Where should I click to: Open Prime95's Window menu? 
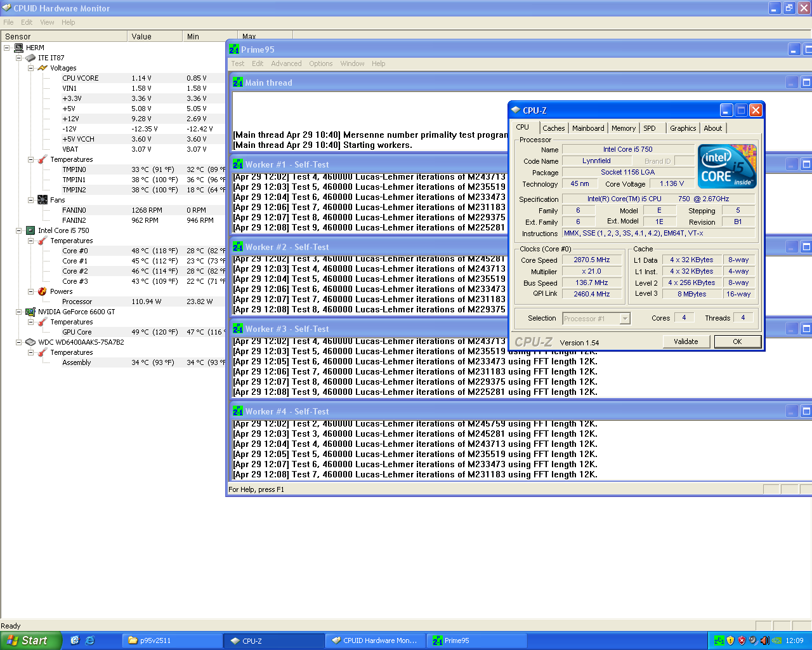[x=352, y=63]
